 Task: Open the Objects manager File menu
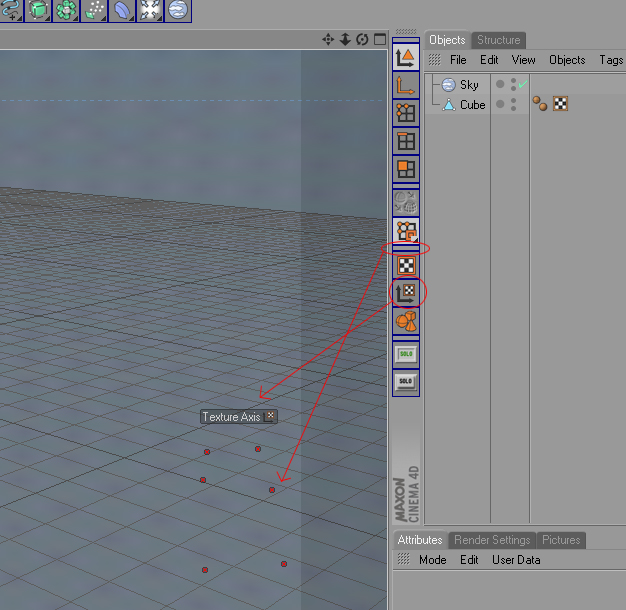458,60
